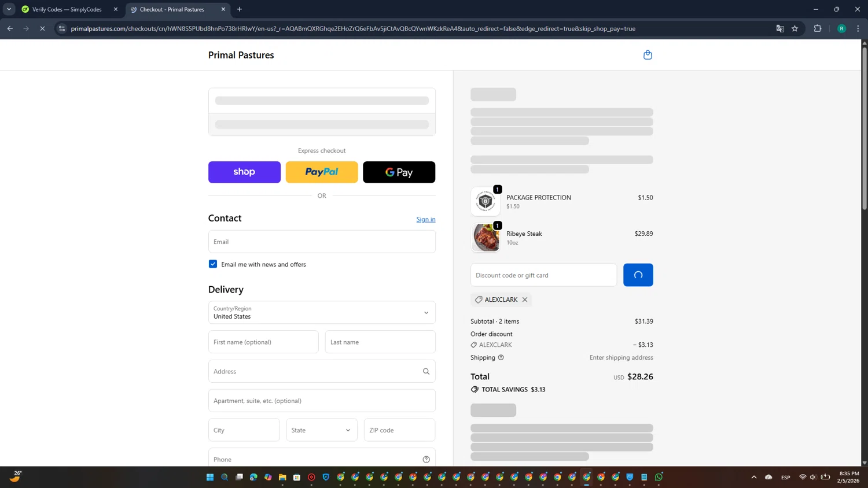This screenshot has height=488, width=868.
Task: Open WhatsApp from the taskbar
Action: pyautogui.click(x=659, y=477)
